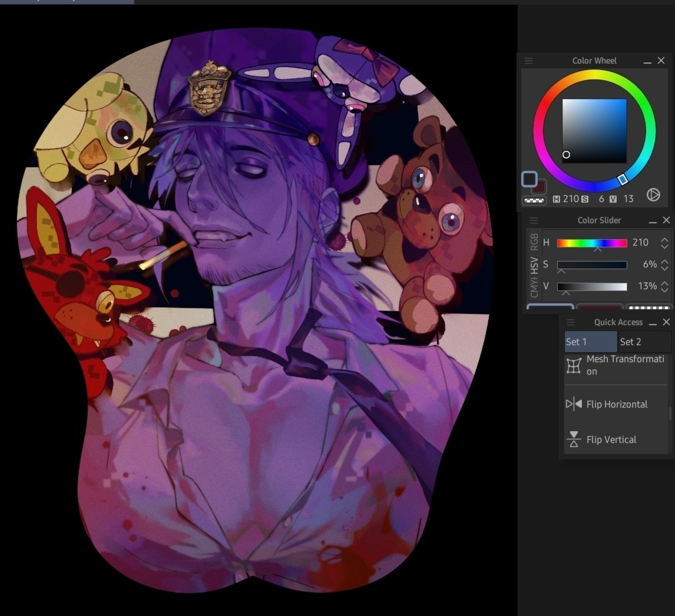This screenshot has width=675, height=616.
Task: Click the Hue value field 210
Action: [x=641, y=243]
